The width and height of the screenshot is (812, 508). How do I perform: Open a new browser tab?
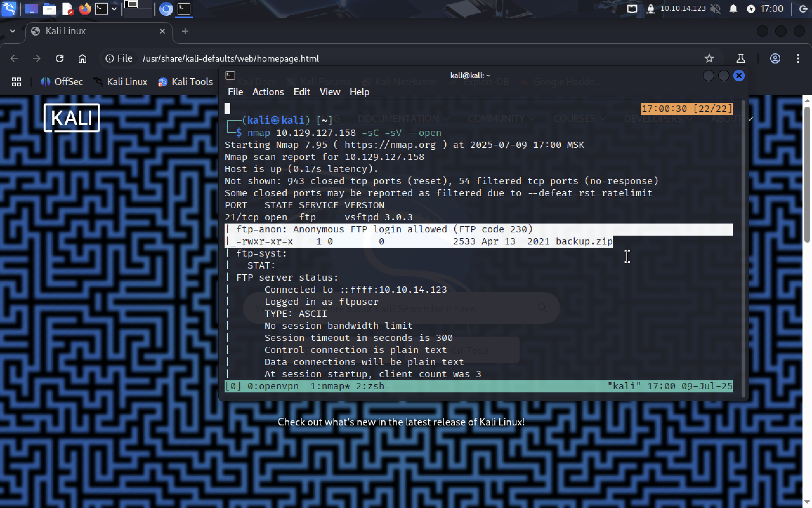185,31
